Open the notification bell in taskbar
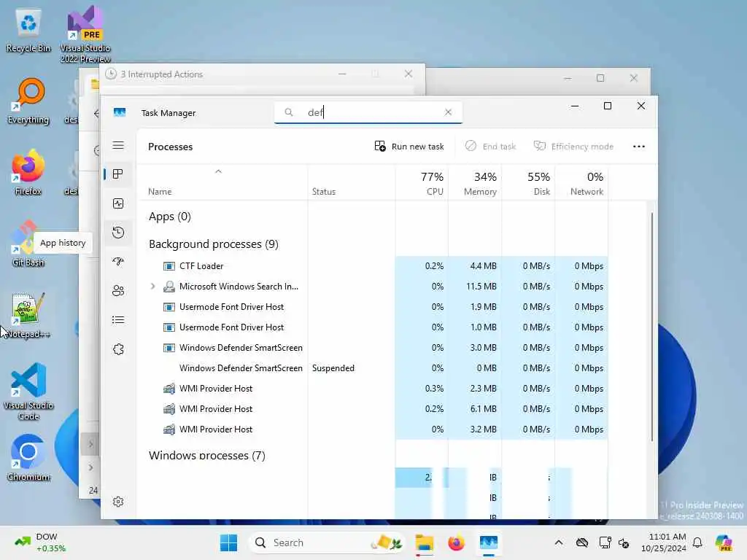Screen dimensions: 747x560 (697, 542)
